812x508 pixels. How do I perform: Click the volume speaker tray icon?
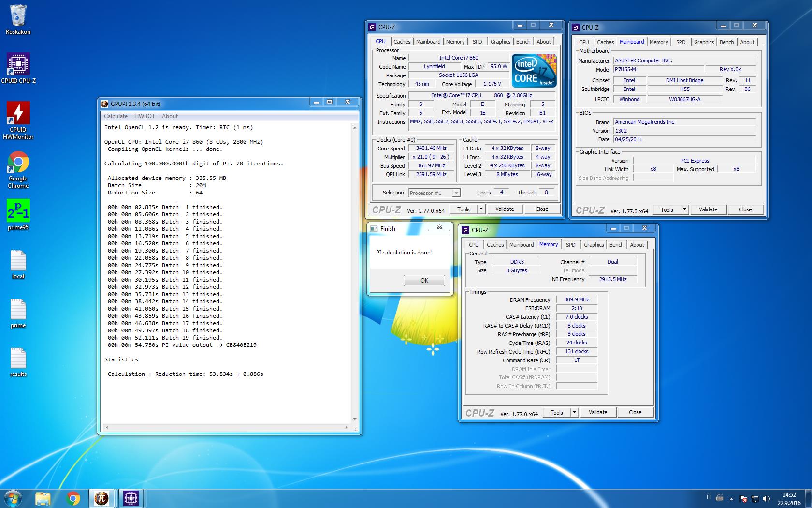pyautogui.click(x=766, y=499)
